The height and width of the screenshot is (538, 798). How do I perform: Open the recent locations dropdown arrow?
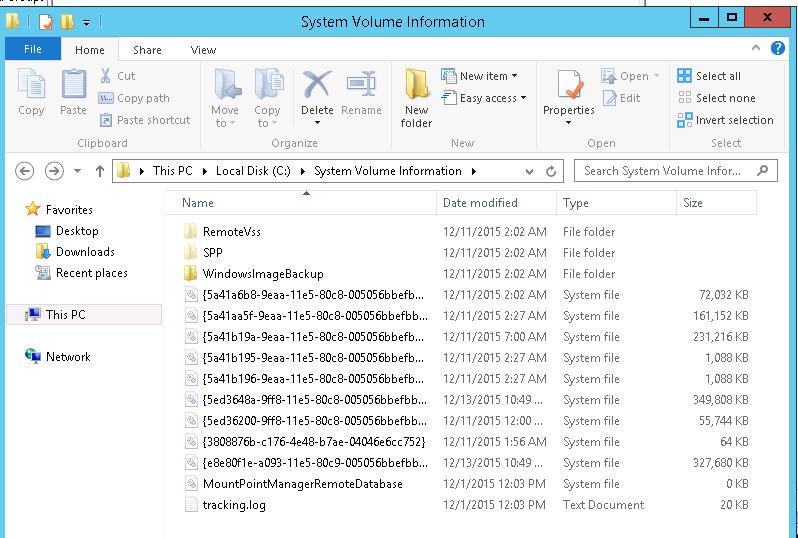tap(77, 171)
